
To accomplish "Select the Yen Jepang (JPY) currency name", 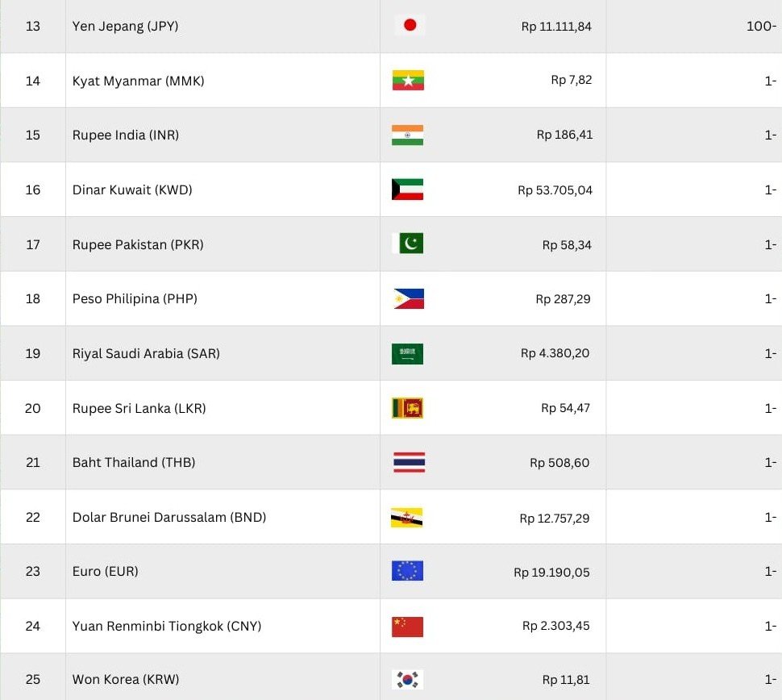I will [x=125, y=26].
